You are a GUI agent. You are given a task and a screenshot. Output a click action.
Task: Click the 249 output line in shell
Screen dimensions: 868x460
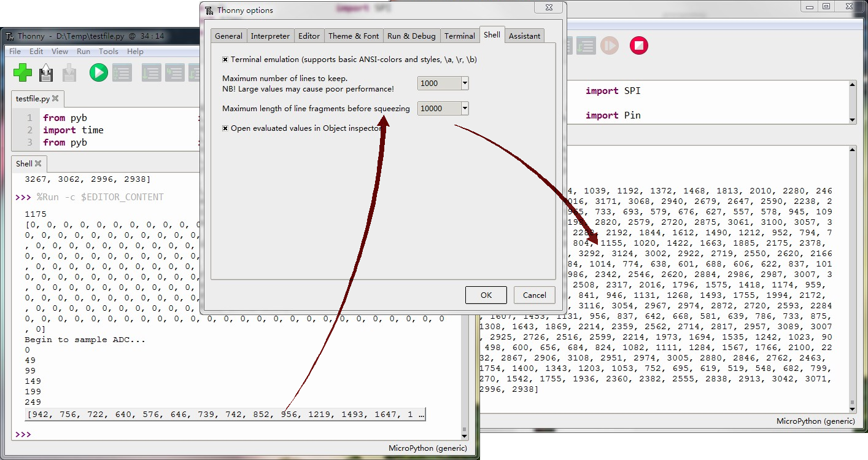pyautogui.click(x=33, y=402)
